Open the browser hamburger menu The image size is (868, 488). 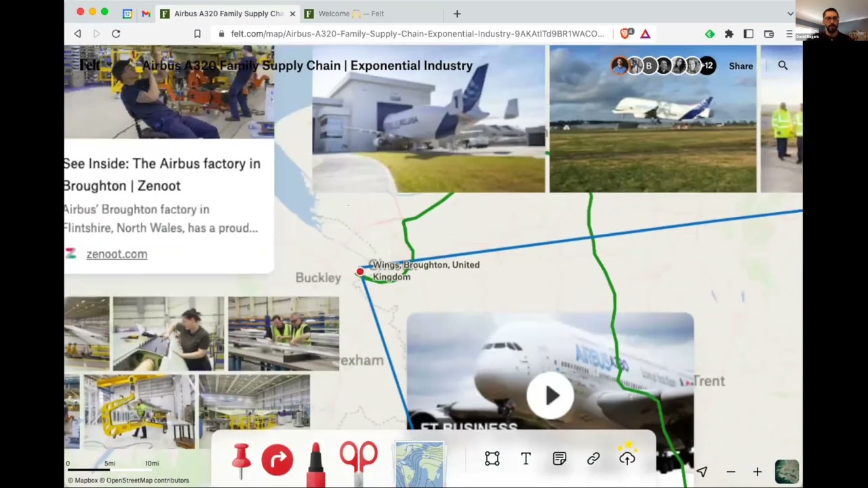789,34
